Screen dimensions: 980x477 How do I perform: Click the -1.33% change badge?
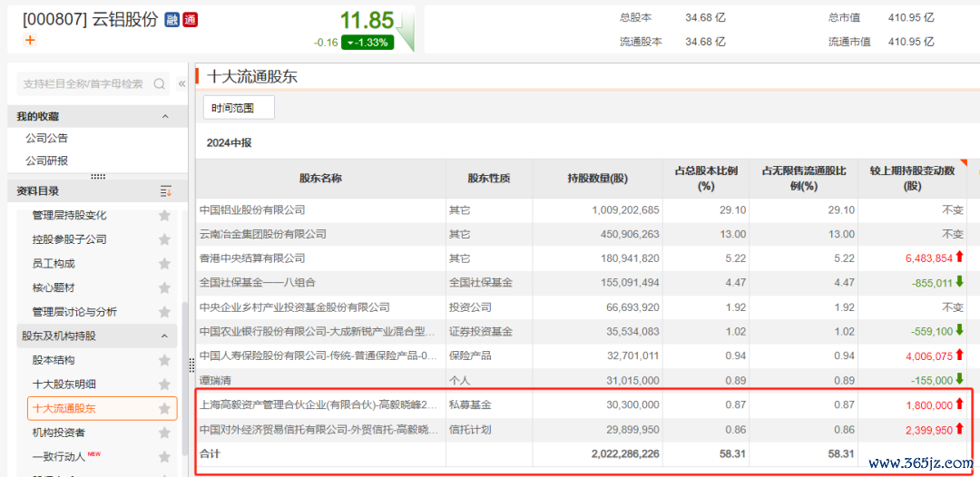click(367, 43)
